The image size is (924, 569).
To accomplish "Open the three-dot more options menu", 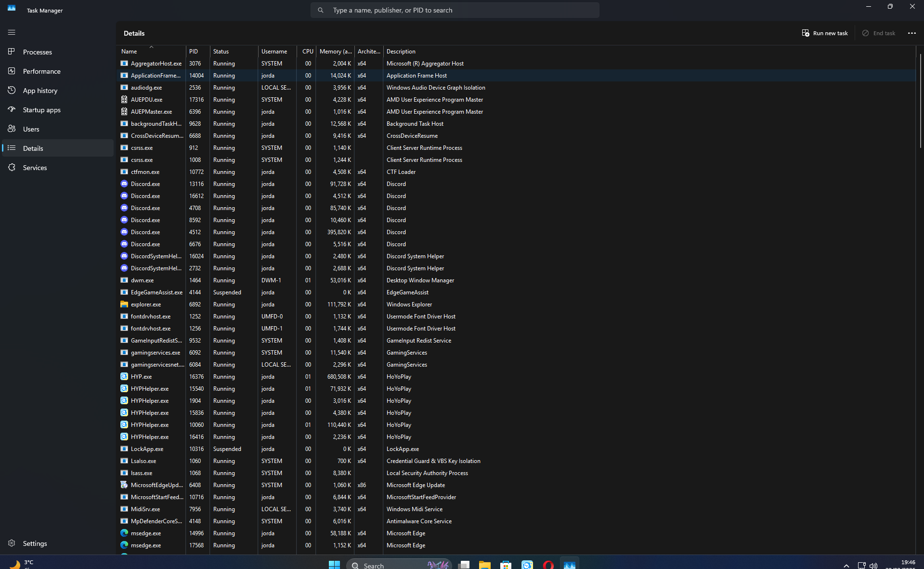I will click(x=912, y=33).
